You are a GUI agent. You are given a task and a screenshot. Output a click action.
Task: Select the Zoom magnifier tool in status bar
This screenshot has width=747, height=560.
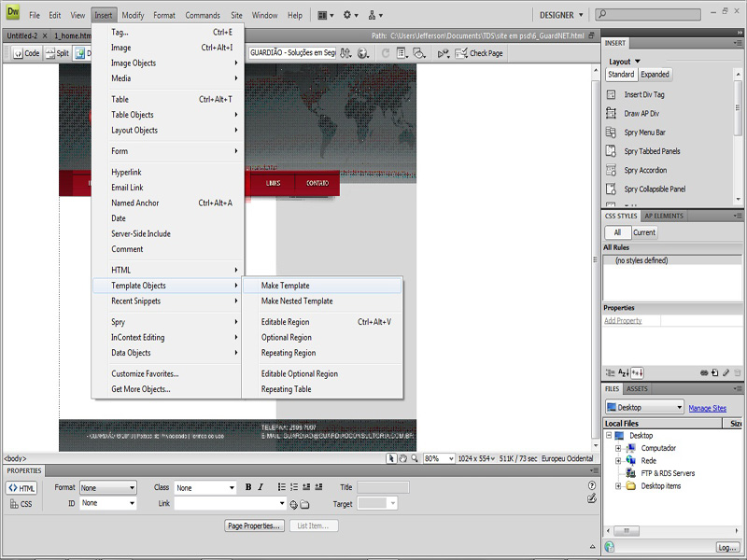(414, 458)
